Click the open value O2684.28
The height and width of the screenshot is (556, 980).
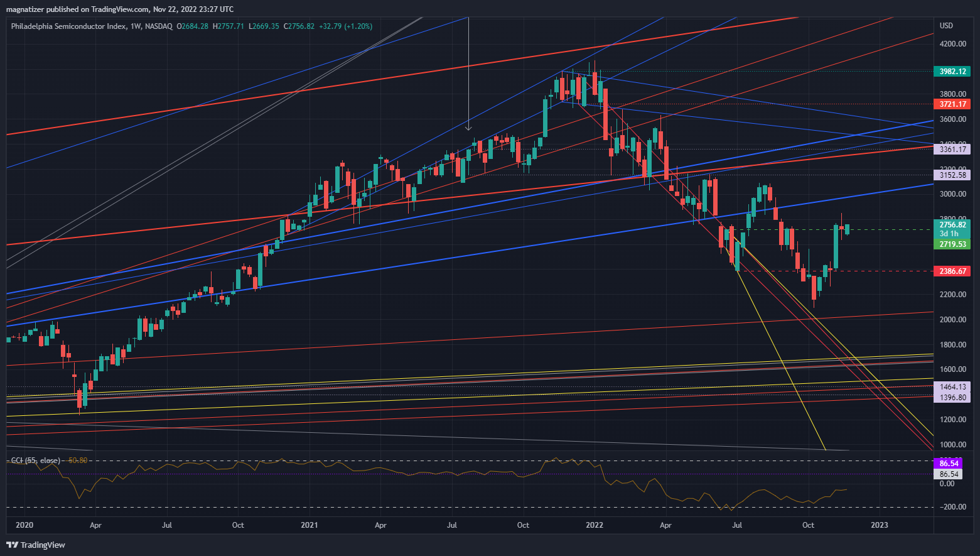(x=192, y=26)
